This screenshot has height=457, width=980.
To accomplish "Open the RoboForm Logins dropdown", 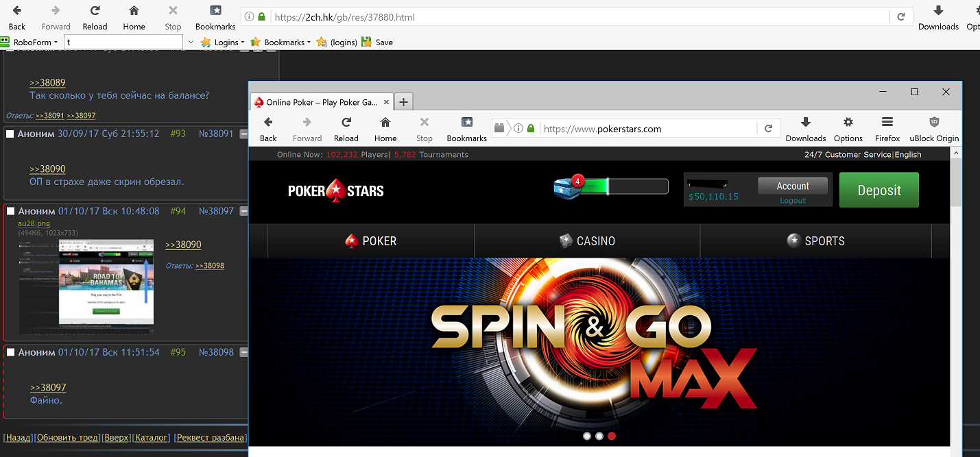I will 222,42.
